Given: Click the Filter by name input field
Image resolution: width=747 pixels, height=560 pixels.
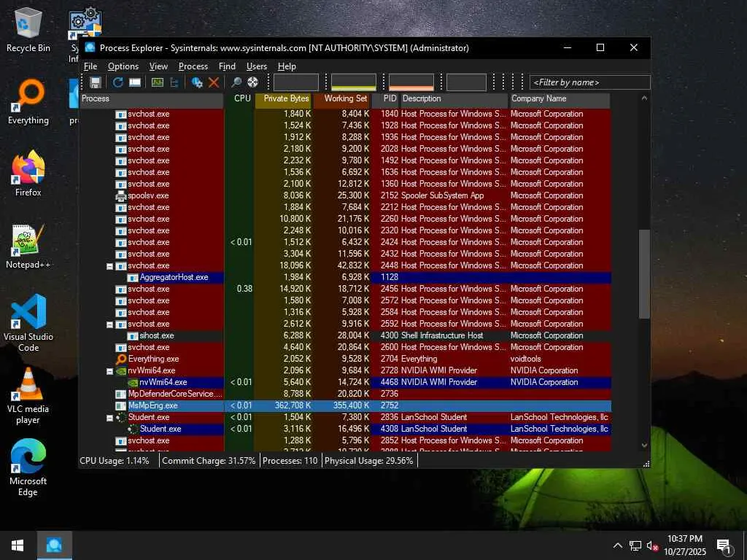Looking at the screenshot, I should [x=589, y=82].
